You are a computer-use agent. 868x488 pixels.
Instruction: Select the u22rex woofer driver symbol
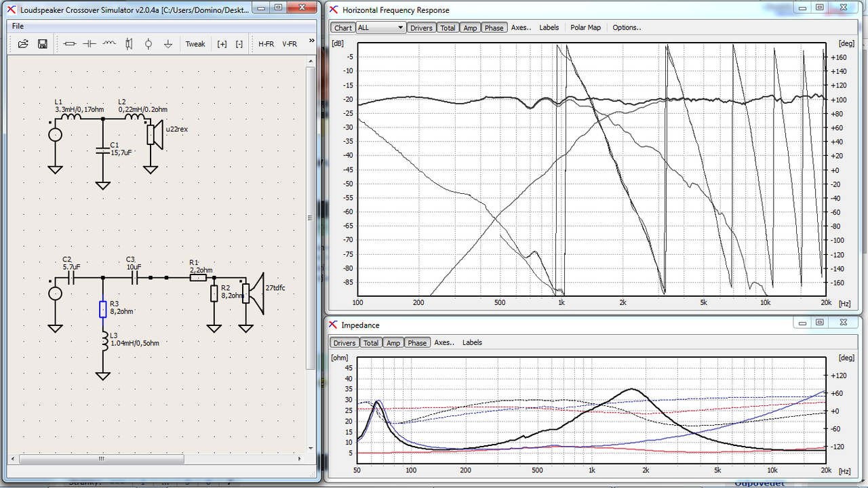[x=155, y=134]
